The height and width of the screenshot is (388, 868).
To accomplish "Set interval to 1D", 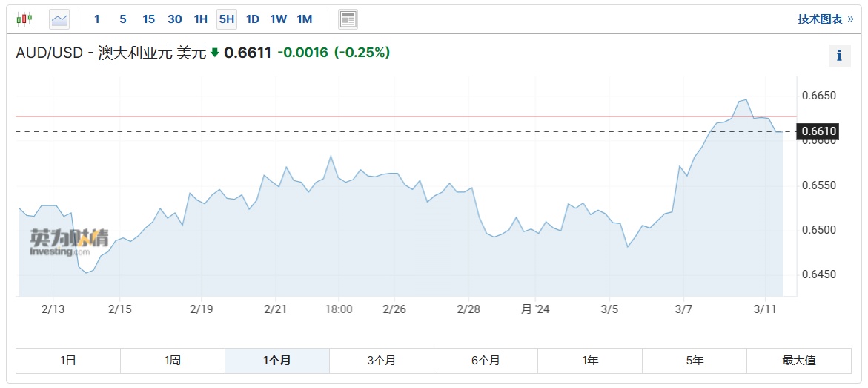I will pyautogui.click(x=252, y=19).
